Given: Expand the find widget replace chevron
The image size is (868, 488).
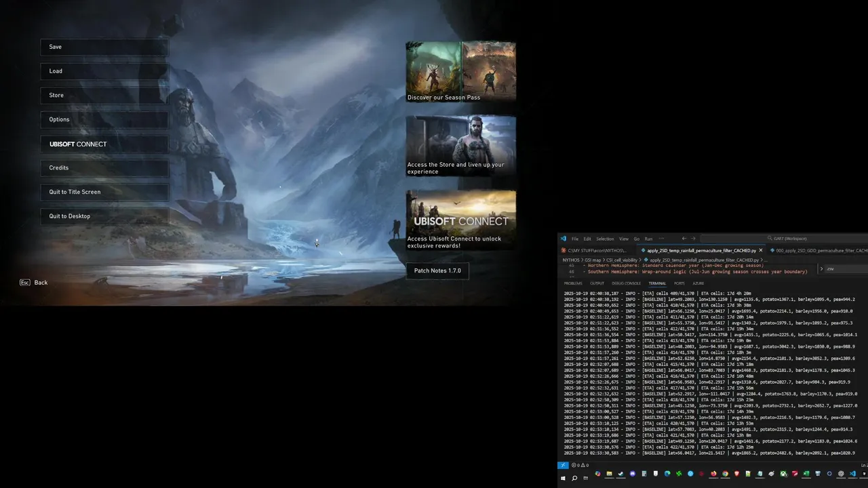Looking at the screenshot, I should [x=822, y=269].
